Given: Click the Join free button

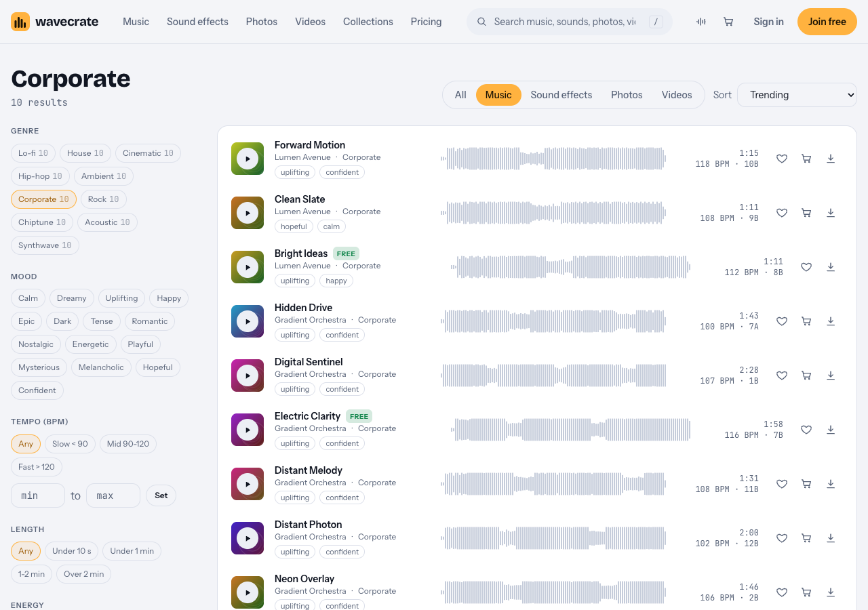Looking at the screenshot, I should coord(827,22).
